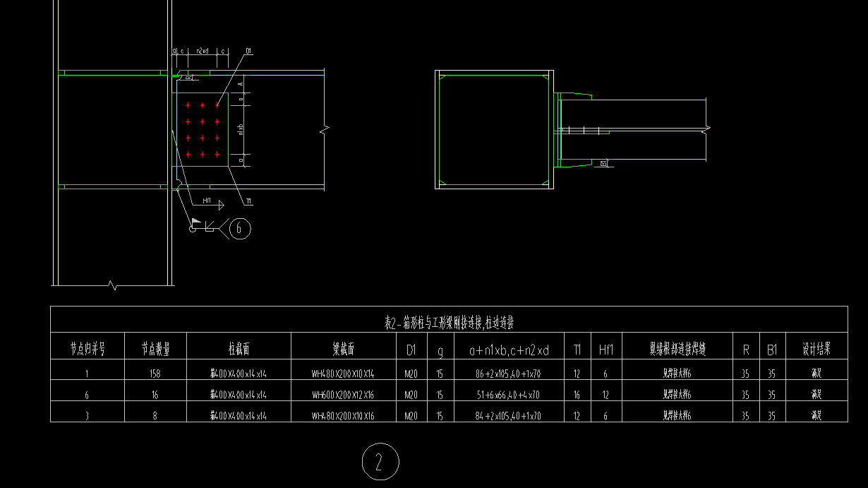868x488 pixels.
Task: Click node quantity cell '16' in row 6
Action: tap(155, 395)
